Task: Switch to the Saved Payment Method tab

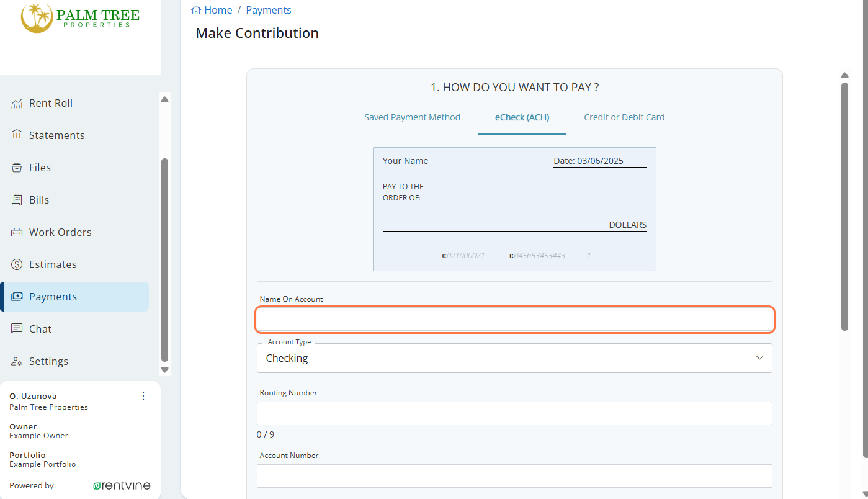Action: (x=412, y=117)
